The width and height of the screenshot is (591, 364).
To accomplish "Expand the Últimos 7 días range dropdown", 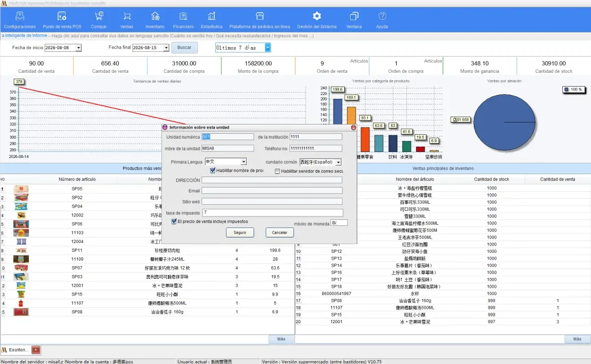I will tap(268, 48).
